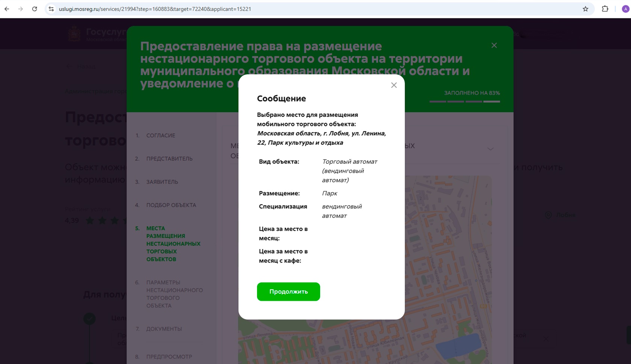The width and height of the screenshot is (631, 364).
Task: Collapse the section using the chevron above the map
Action: tap(490, 149)
